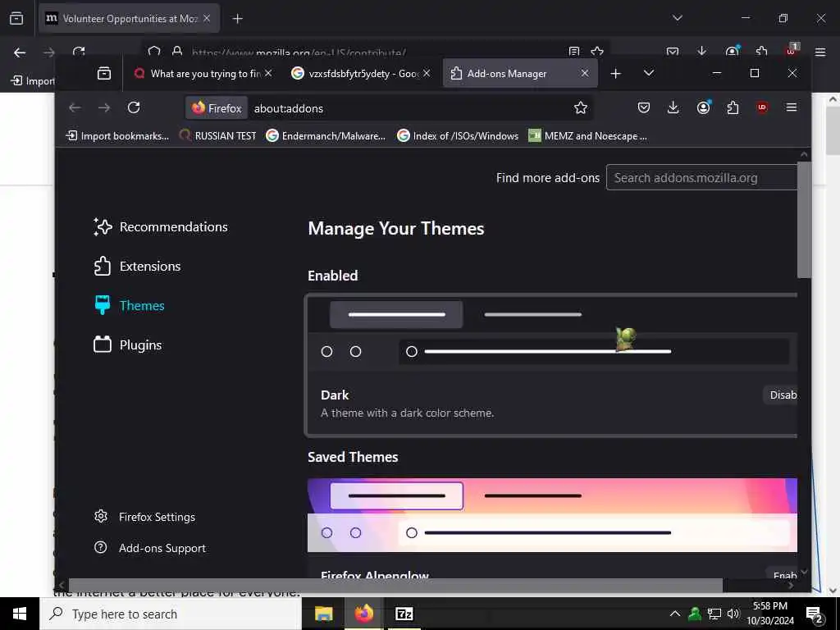Viewport: 840px width, 630px height.
Task: Open RUSSIAN TEST bookmark
Action: [x=218, y=136]
